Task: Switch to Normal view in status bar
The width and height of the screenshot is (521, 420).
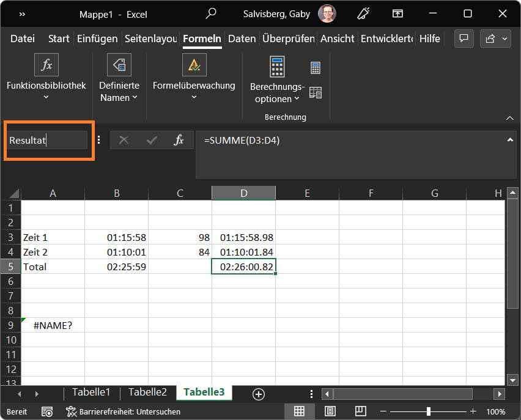Action: (x=299, y=411)
